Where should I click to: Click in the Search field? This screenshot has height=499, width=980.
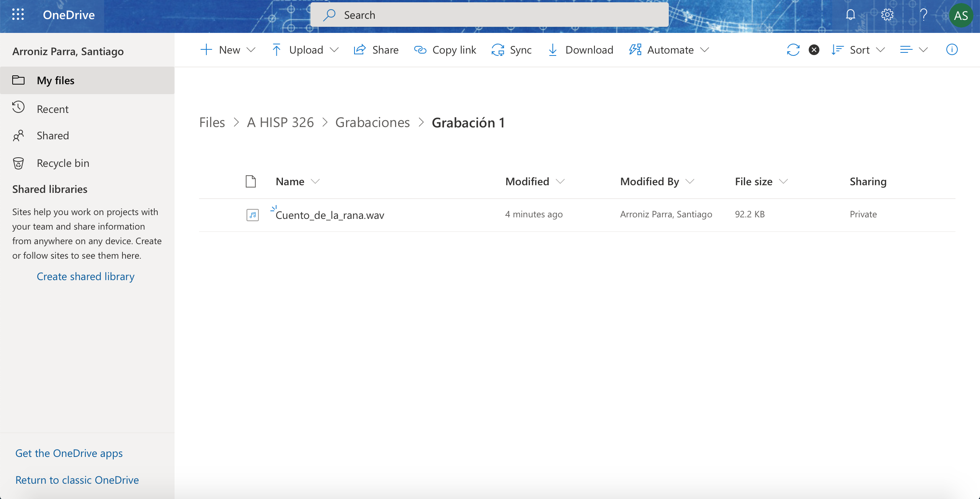pyautogui.click(x=498, y=15)
